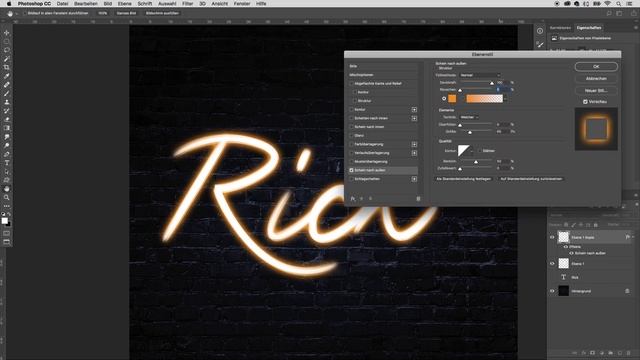
Task: Open the Technik dropdown
Action: (x=469, y=117)
